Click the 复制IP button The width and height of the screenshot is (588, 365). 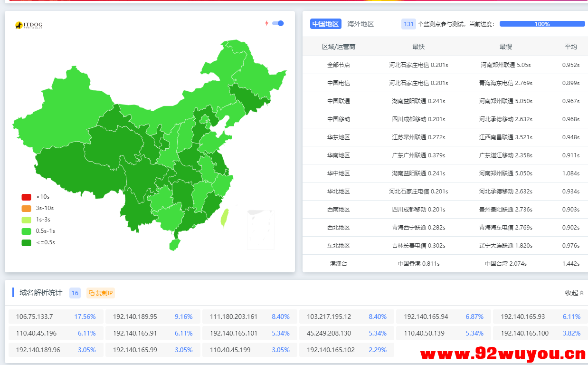click(x=101, y=293)
